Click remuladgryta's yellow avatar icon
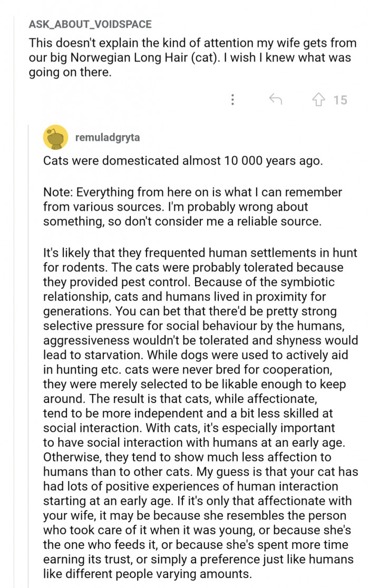The height and width of the screenshot is (588, 369). tap(55, 138)
